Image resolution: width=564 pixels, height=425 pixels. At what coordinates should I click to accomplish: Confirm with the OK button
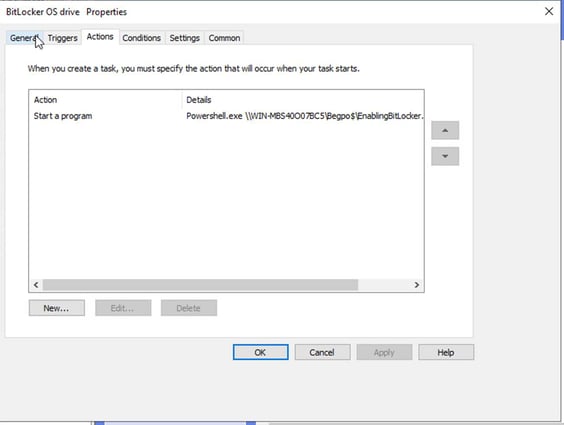[260, 352]
